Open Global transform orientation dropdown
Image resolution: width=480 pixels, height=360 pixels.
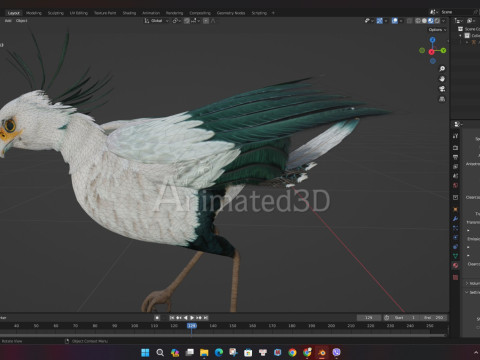[157, 21]
